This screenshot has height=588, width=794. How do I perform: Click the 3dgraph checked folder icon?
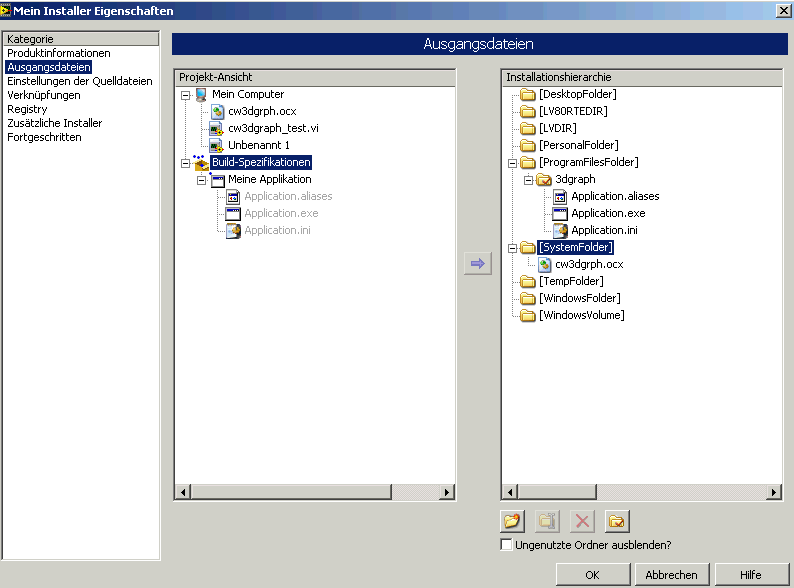tap(544, 180)
